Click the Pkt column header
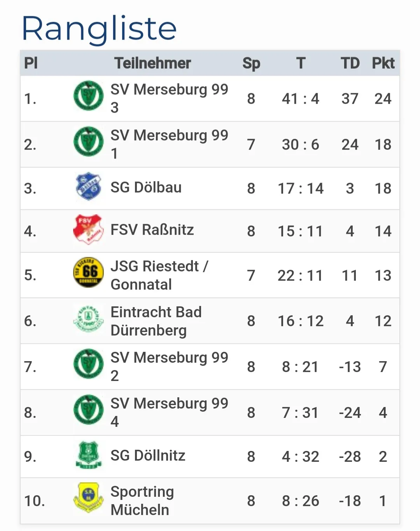 click(x=383, y=63)
